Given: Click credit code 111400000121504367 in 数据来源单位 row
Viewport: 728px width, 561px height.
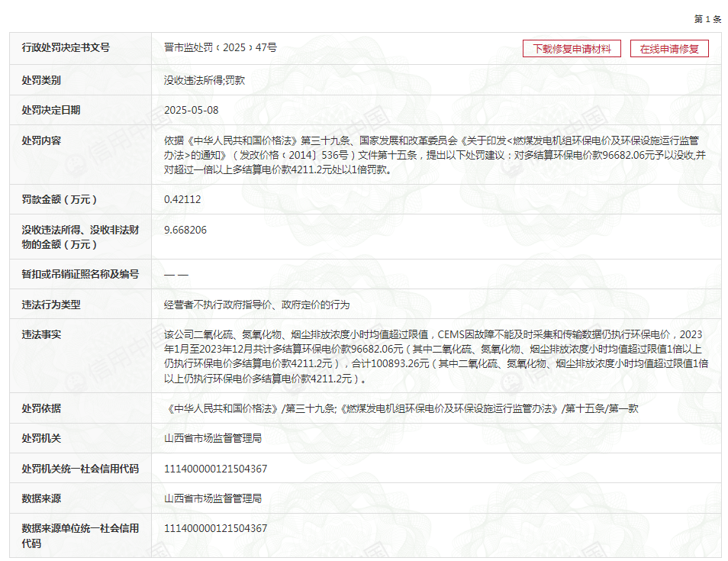Looking at the screenshot, I should click(x=215, y=528).
